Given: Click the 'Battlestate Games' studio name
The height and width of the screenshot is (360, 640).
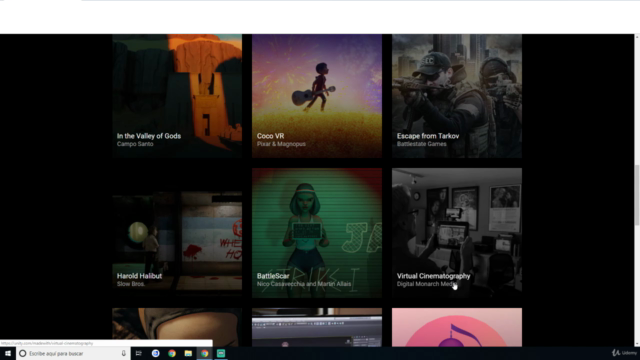Looking at the screenshot, I should [422, 144].
